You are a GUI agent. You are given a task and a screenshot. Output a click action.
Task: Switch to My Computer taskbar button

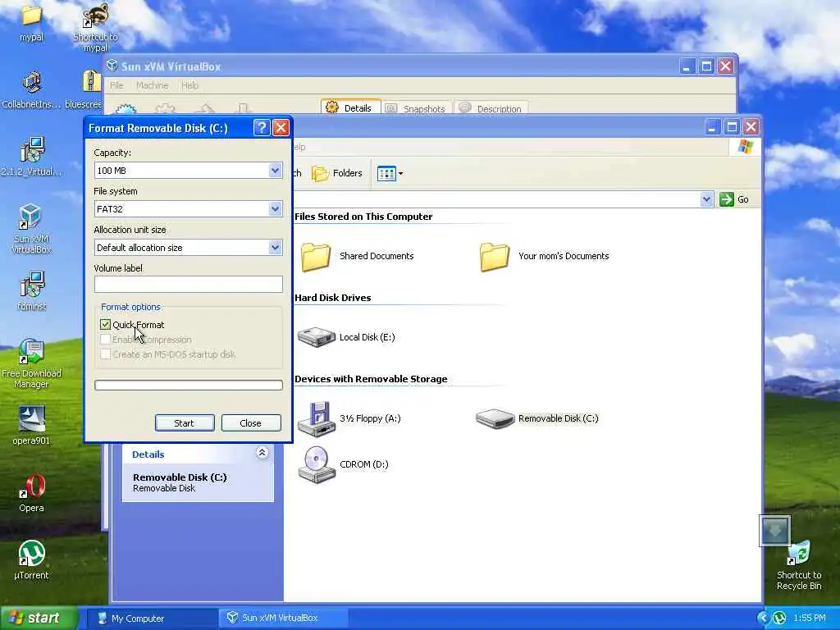pyautogui.click(x=152, y=618)
